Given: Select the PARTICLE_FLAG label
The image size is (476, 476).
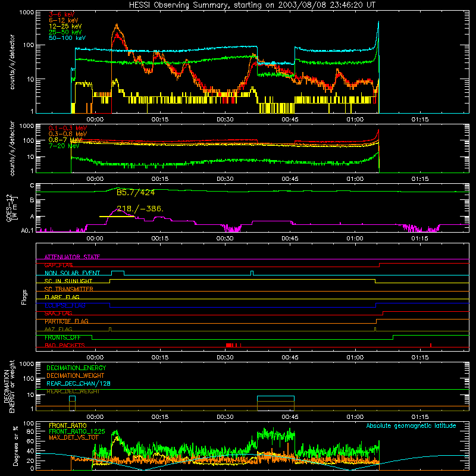Looking at the screenshot, I should pos(67,321).
